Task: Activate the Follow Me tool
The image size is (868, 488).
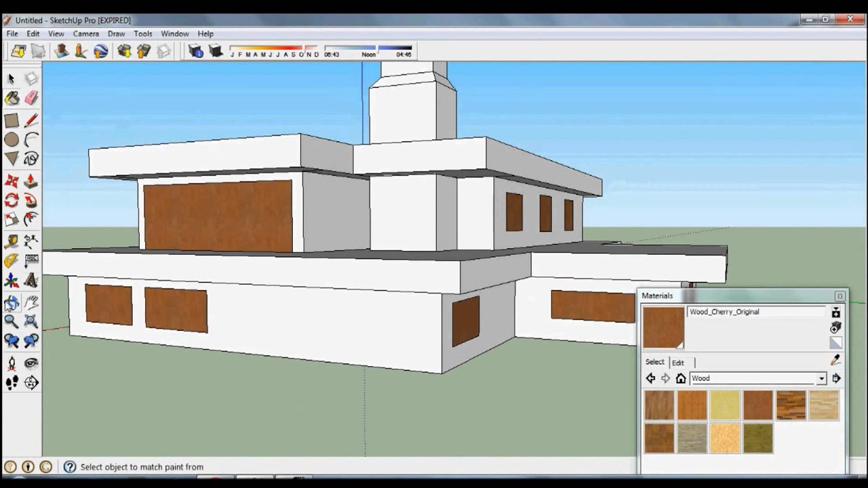Action: (x=31, y=201)
